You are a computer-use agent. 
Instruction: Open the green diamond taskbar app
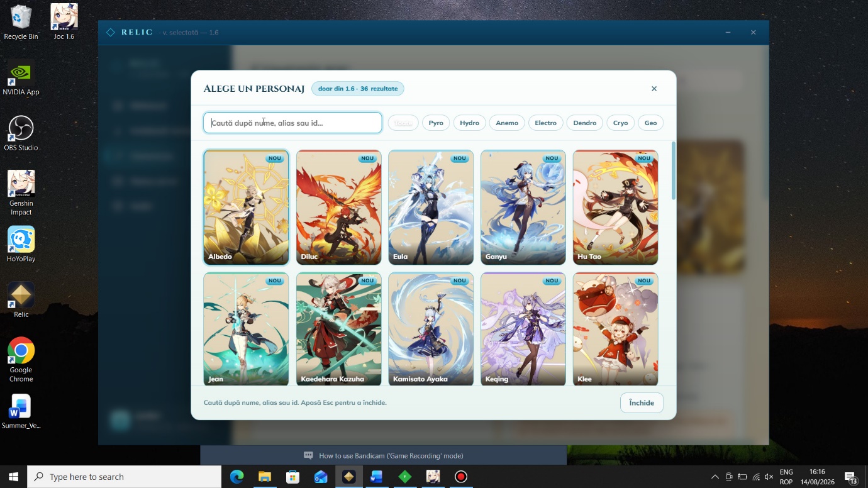click(405, 477)
